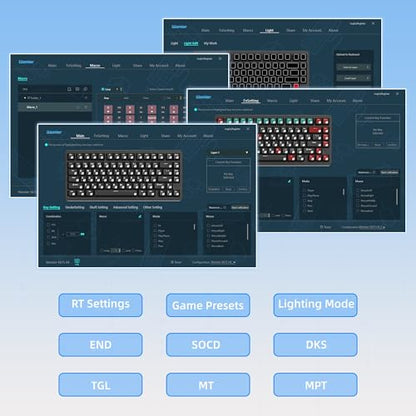
Task: Enable the Player checkbox in the FnSetting window's Media list
Action: [x=304, y=191]
